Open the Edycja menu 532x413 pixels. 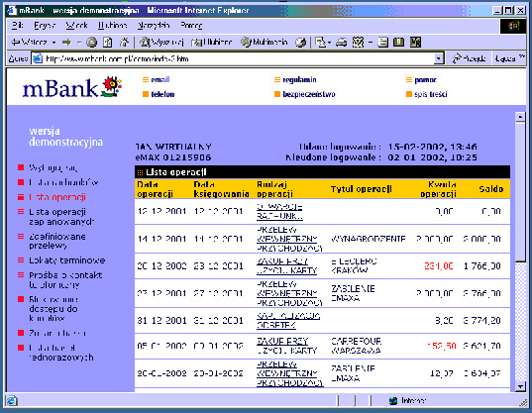[45, 26]
